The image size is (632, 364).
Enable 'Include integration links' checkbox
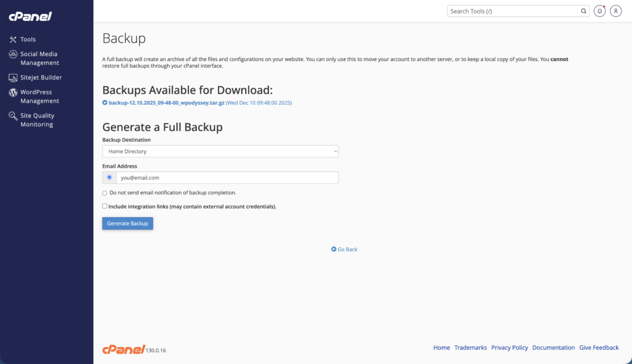tap(105, 206)
